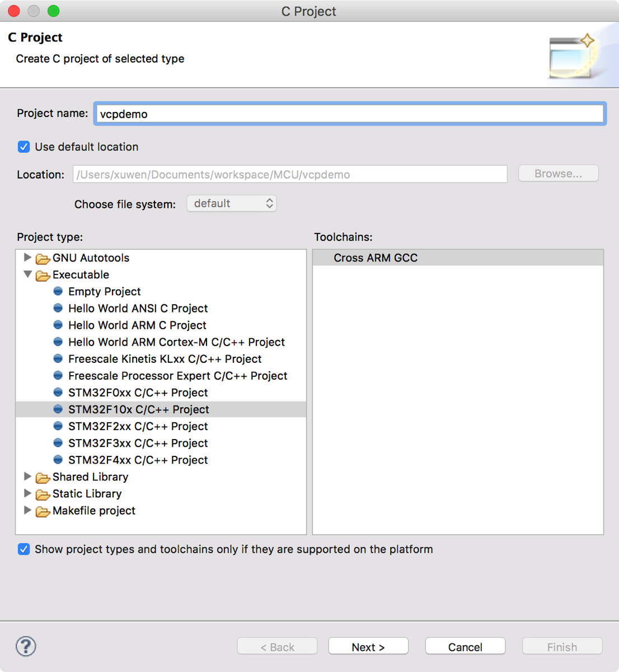The image size is (619, 672).
Task: Click the STM32F2xx project icon
Action: point(58,426)
